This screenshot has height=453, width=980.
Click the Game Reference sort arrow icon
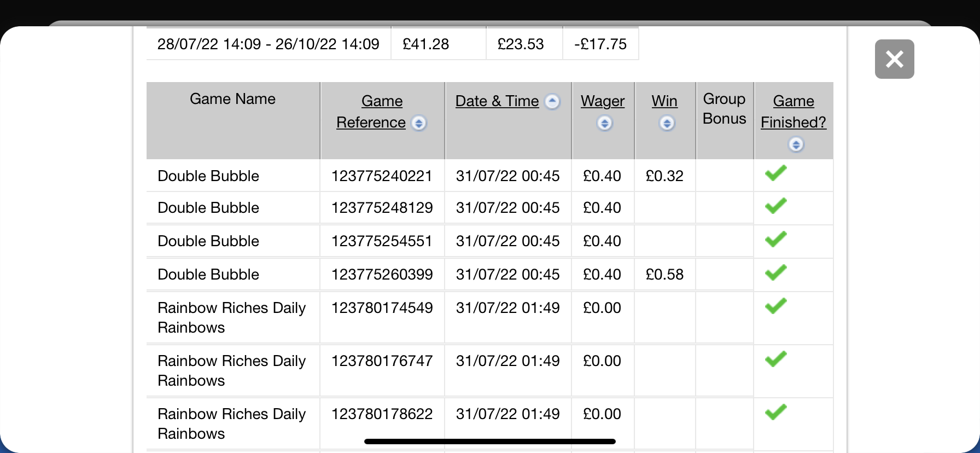pyautogui.click(x=419, y=123)
